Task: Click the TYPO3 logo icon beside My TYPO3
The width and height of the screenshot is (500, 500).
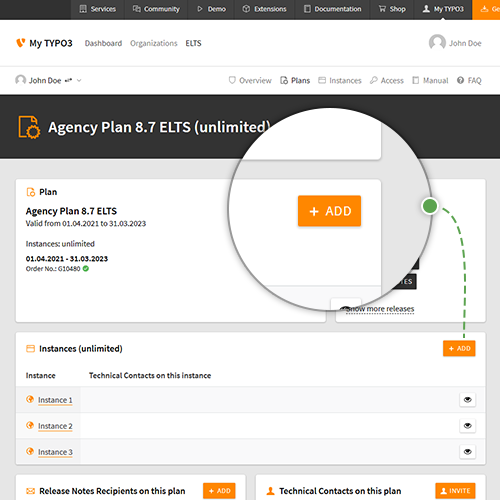Action: tap(21, 43)
